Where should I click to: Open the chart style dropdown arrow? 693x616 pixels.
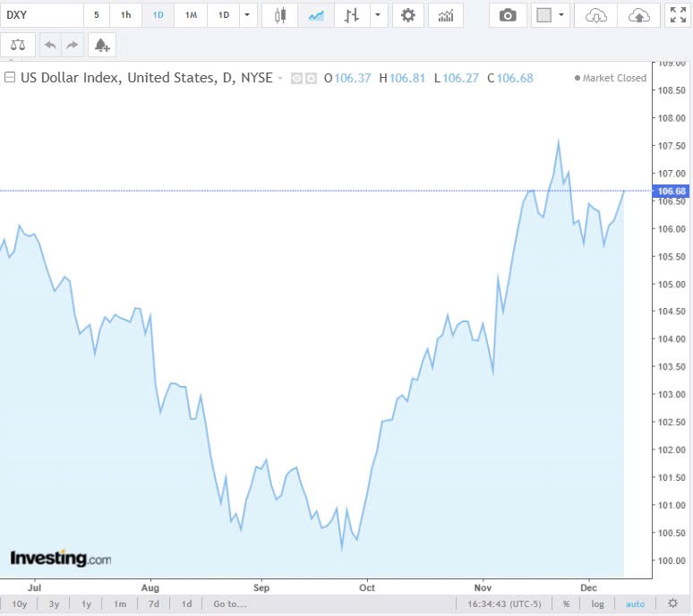[x=379, y=15]
